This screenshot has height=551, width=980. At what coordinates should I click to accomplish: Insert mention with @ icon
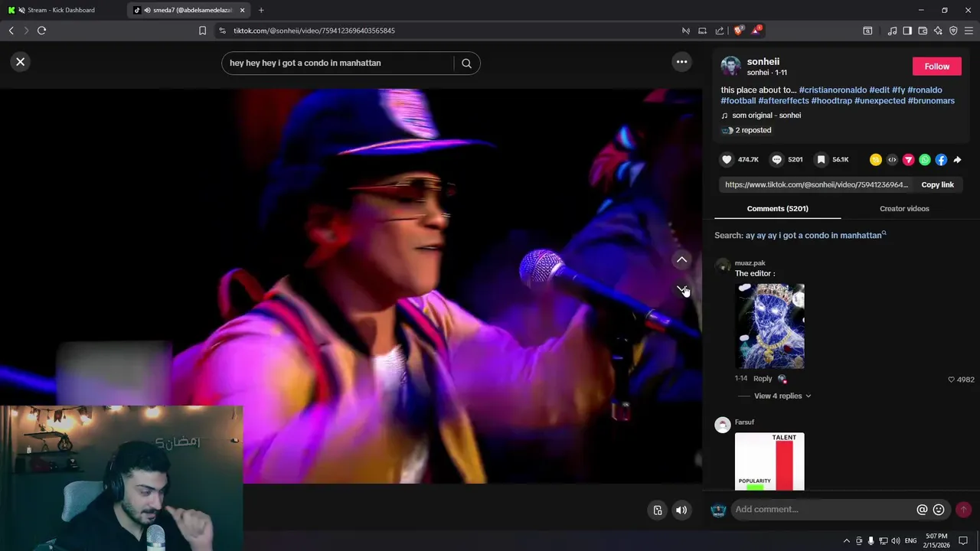click(922, 510)
